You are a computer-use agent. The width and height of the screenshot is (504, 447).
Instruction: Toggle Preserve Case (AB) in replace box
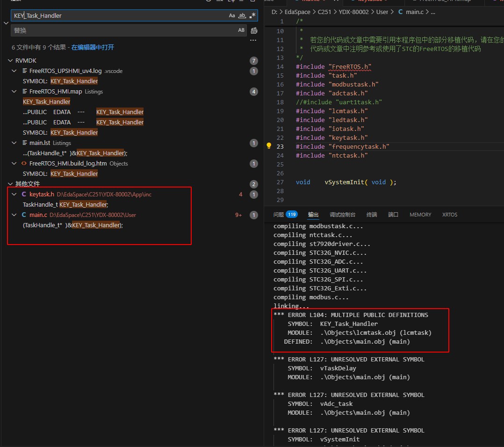(241, 30)
